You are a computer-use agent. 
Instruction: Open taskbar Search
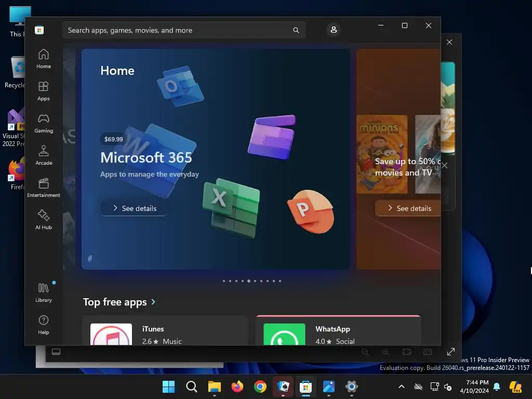pos(192,387)
